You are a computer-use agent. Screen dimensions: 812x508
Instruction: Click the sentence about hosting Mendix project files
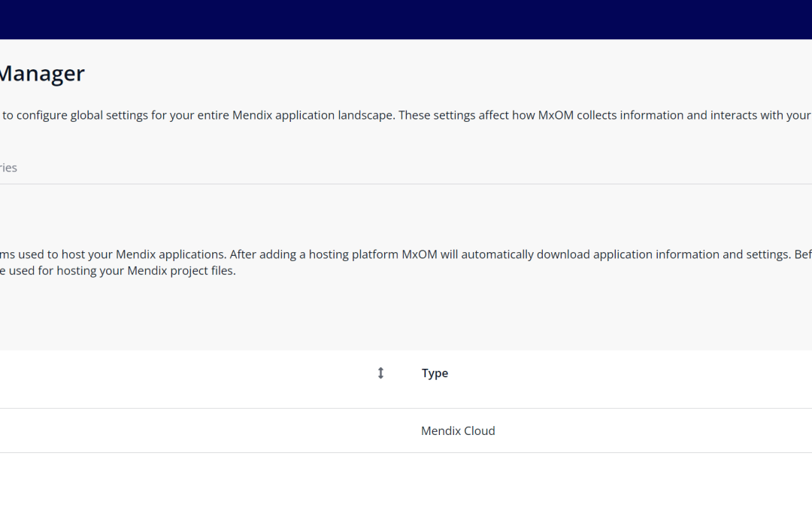tap(118, 271)
